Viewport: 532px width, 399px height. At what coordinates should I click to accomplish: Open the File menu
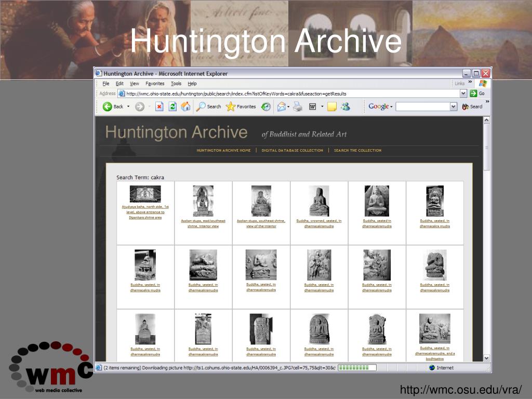tap(106, 84)
